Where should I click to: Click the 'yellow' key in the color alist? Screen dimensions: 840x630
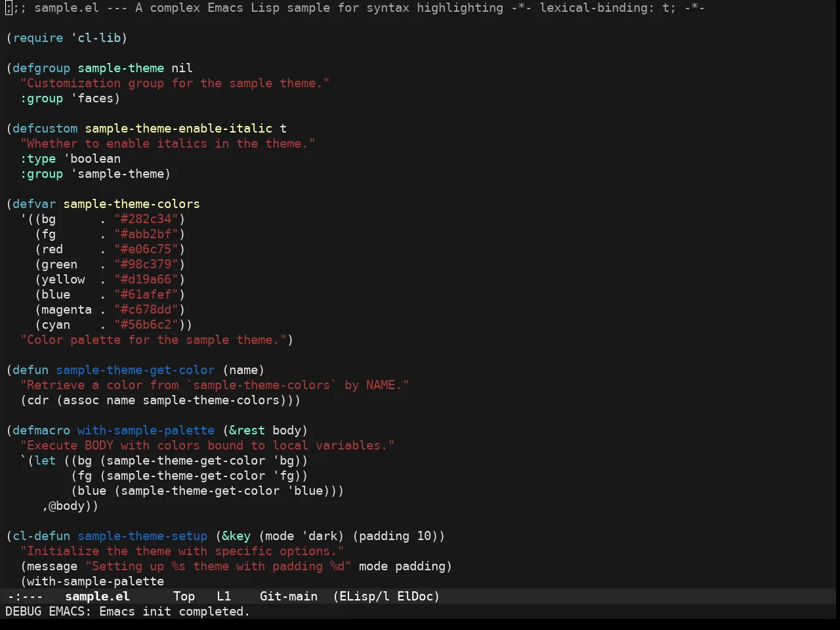point(63,279)
